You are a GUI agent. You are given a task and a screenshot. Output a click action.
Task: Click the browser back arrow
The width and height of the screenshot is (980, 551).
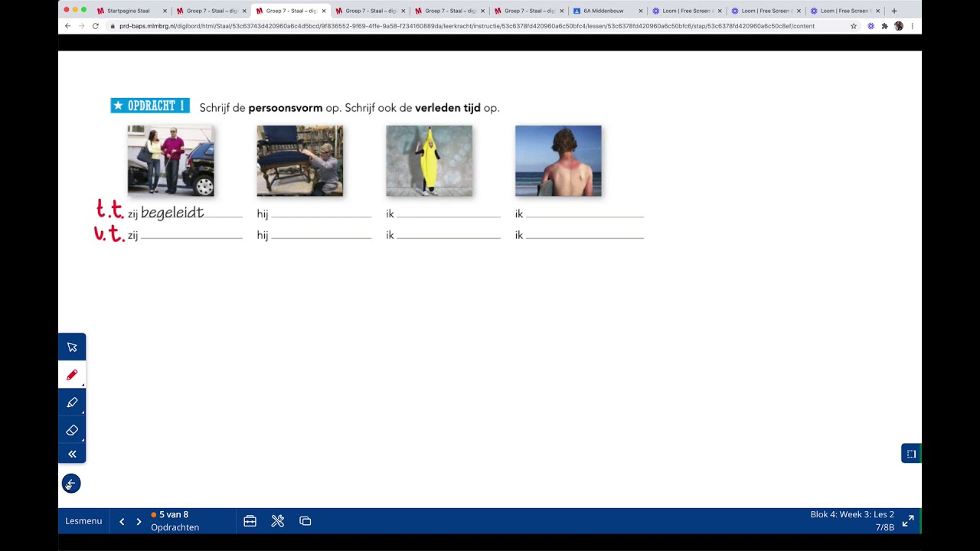[67, 26]
